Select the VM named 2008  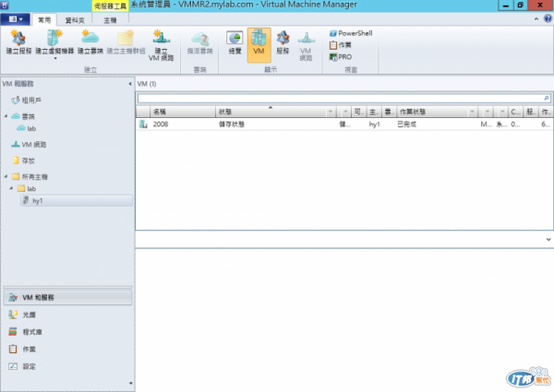point(161,125)
